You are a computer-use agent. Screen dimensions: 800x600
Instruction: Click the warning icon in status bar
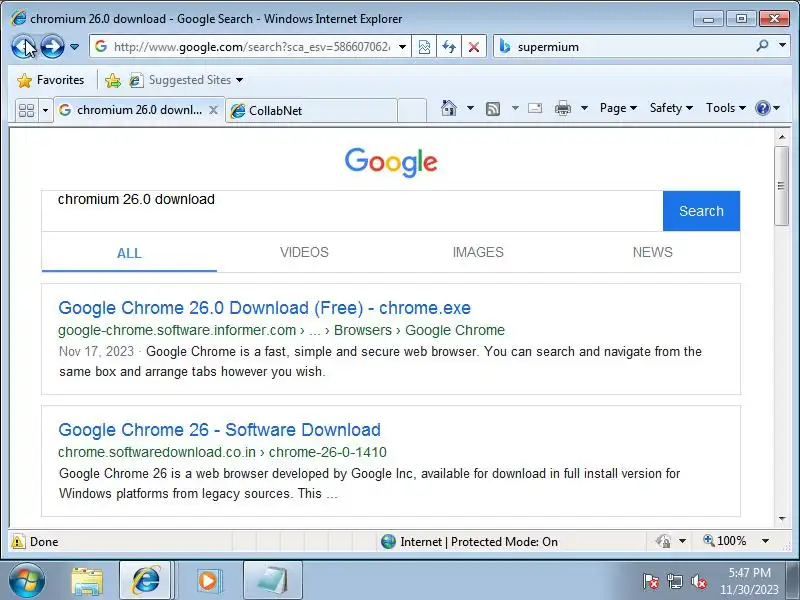pos(18,541)
